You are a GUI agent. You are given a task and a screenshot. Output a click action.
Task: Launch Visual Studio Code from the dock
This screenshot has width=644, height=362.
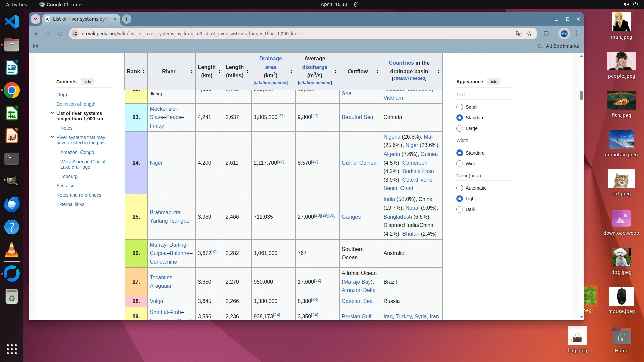12,22
